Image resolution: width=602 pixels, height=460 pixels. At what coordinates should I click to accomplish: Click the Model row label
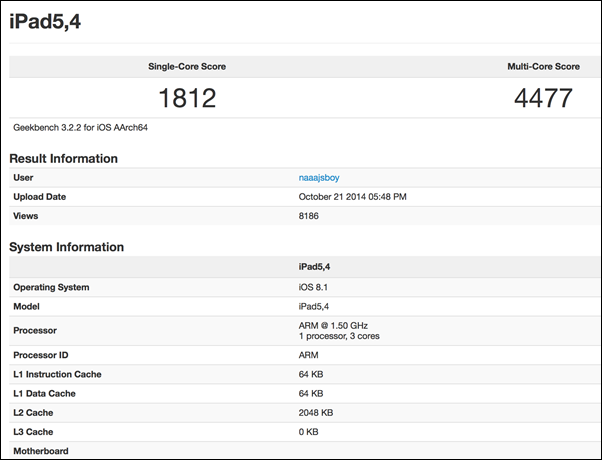click(26, 306)
